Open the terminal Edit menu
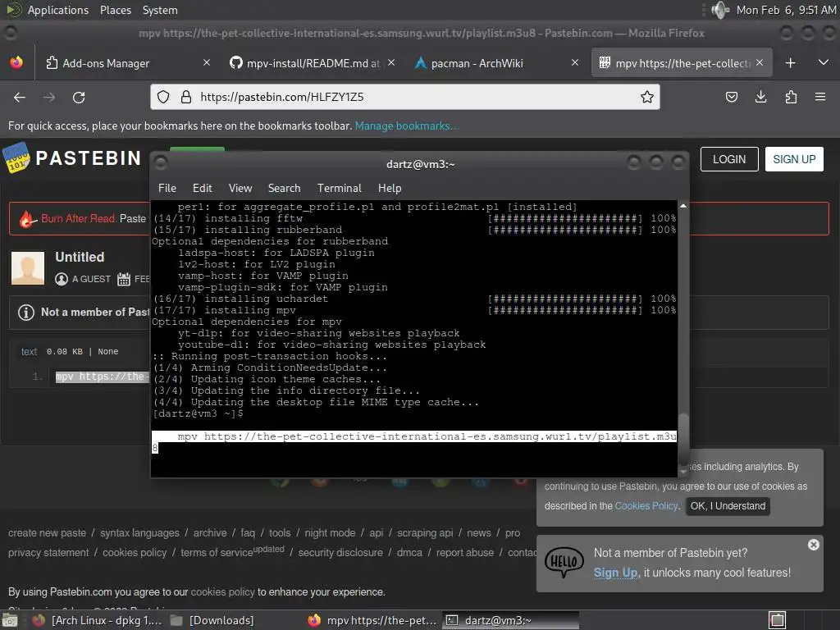The height and width of the screenshot is (630, 840). click(202, 188)
